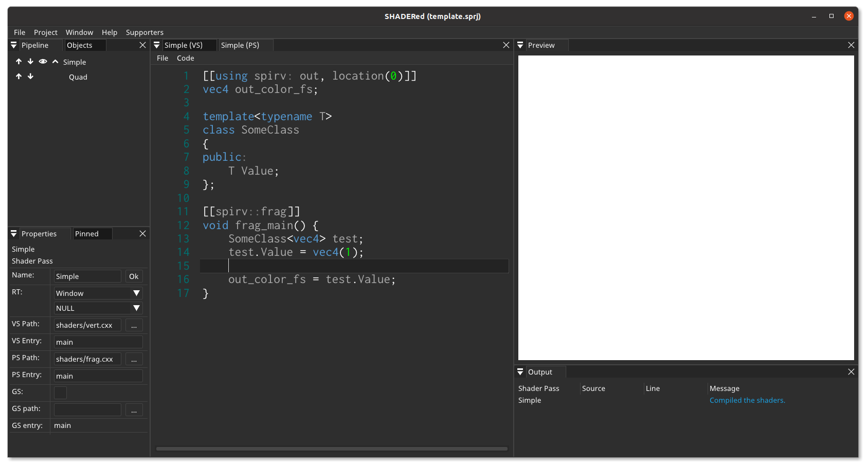Viewport: 868px width, 467px height.
Task: Toggle visibility eye of Simple pass
Action: pyautogui.click(x=43, y=62)
